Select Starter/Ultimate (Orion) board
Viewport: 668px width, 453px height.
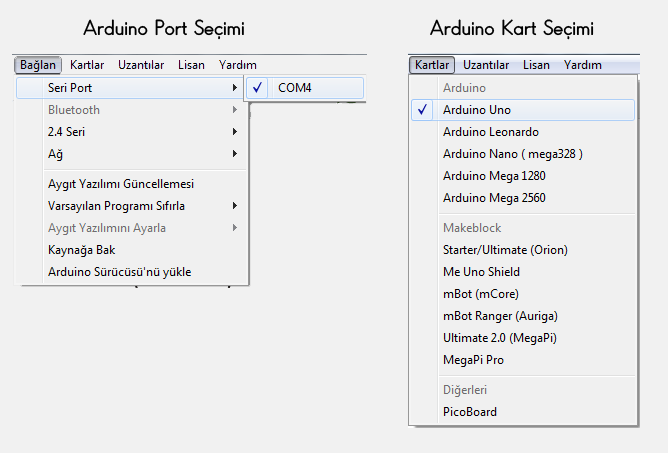[523, 250]
